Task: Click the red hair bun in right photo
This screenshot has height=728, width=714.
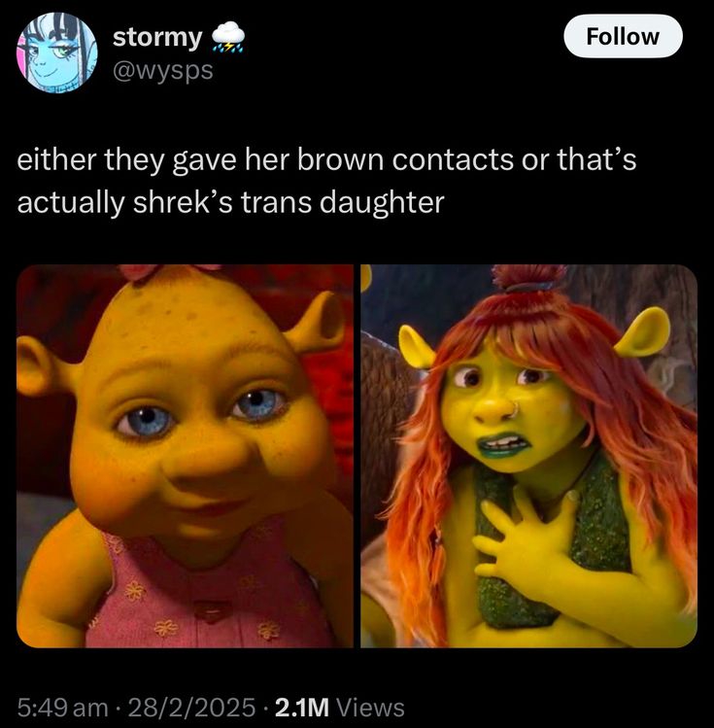Action: 528,277
